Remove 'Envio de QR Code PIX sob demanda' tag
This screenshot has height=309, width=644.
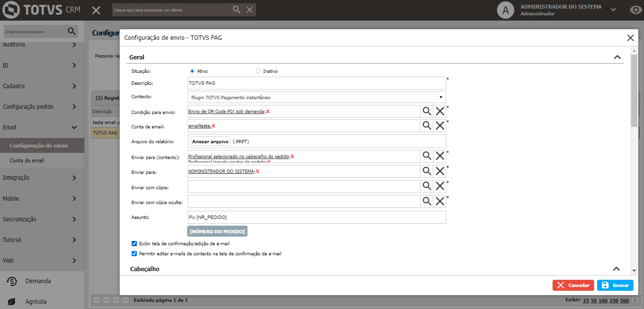click(x=268, y=111)
